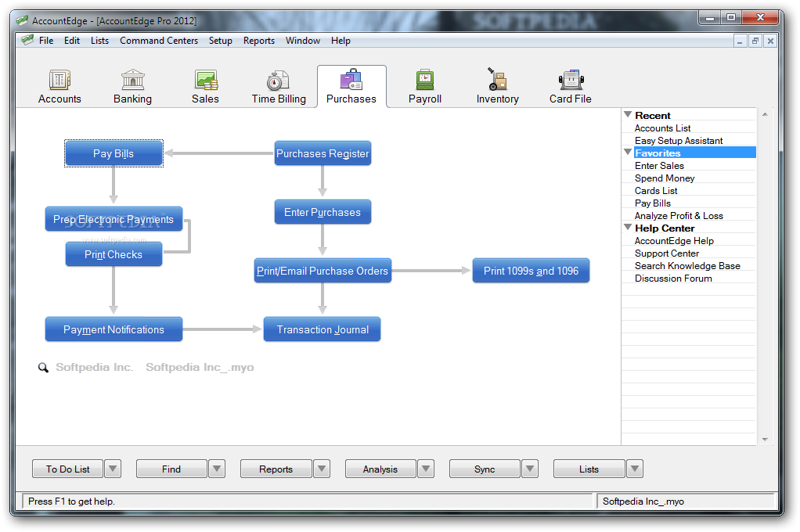Open Search Knowledge Base link
This screenshot has height=532, width=800.
click(x=687, y=266)
